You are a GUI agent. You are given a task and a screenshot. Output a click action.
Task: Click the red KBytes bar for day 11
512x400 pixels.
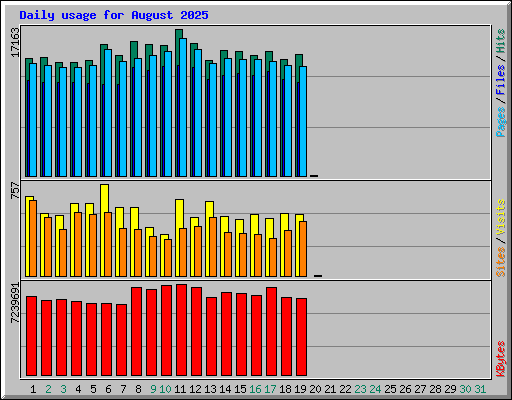point(181,330)
